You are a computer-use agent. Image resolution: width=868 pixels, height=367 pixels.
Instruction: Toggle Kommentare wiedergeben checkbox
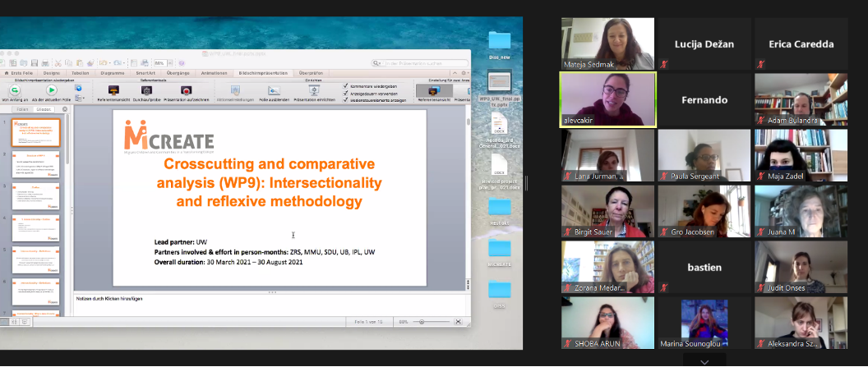coord(345,85)
